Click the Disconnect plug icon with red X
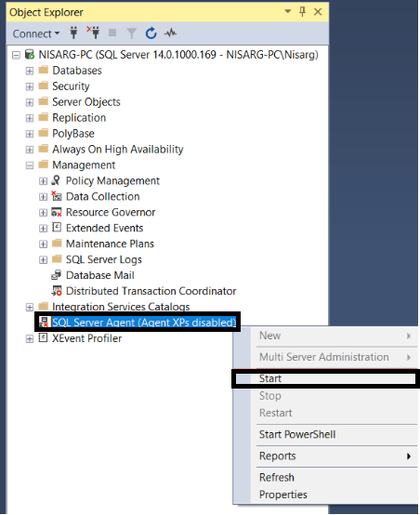The width and height of the screenshot is (420, 515). (x=93, y=33)
